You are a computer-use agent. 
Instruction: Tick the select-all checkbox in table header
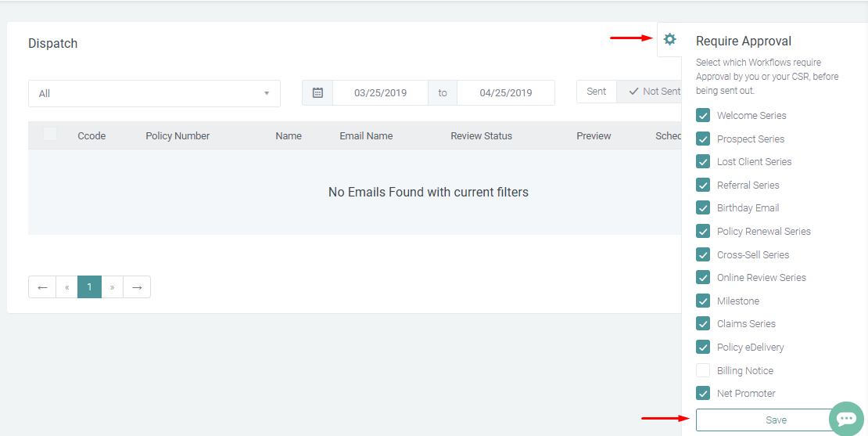[x=50, y=134]
